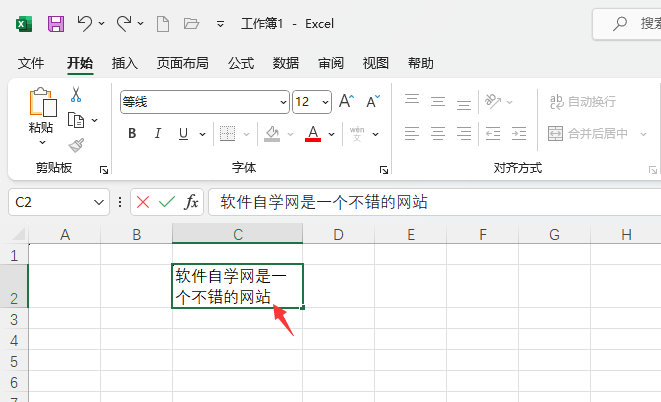Center text horizontally
Image resolution: width=661 pixels, height=402 pixels.
coord(438,134)
